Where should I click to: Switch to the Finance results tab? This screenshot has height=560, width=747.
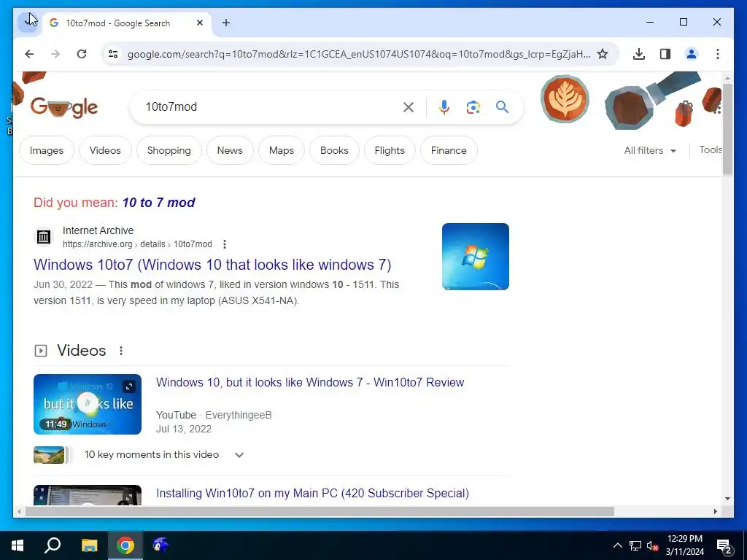449,150
